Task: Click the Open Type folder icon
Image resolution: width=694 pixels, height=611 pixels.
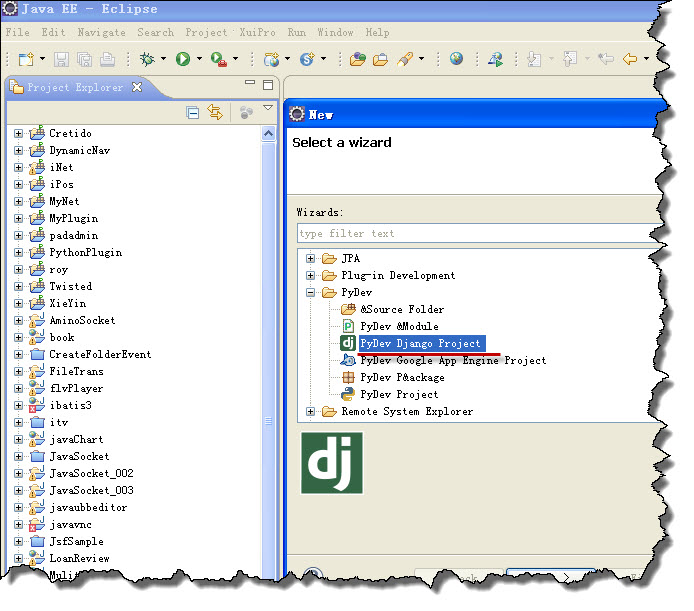Action: tap(358, 58)
